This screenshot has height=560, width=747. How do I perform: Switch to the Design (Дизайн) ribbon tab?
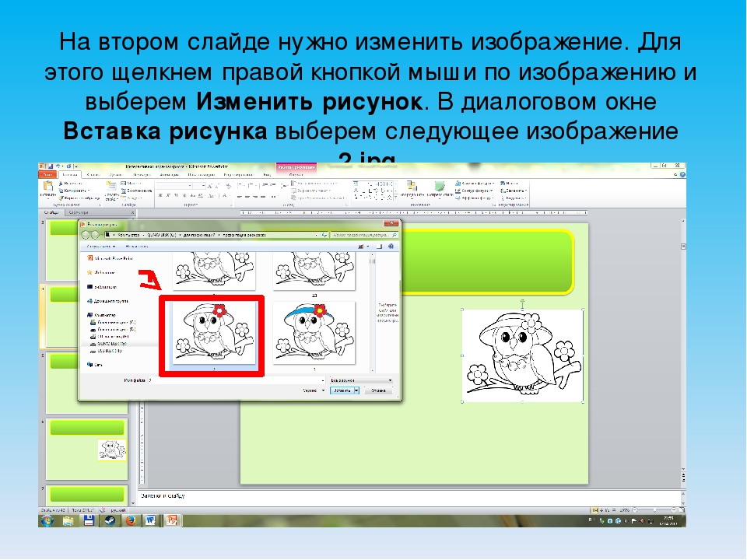[116, 175]
